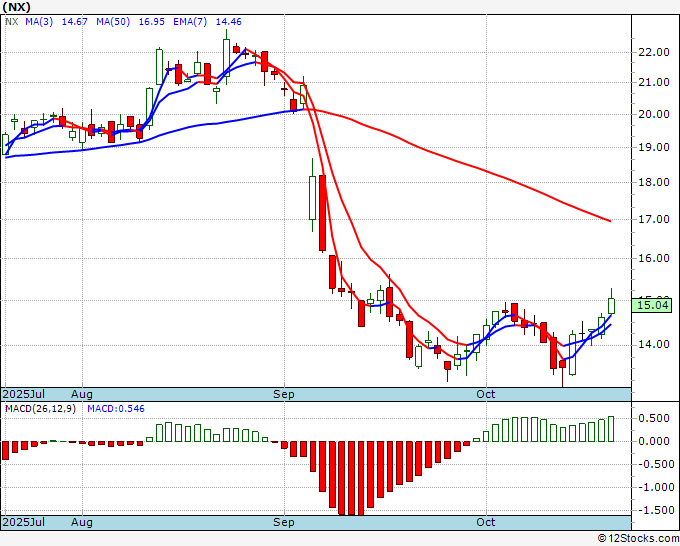The width and height of the screenshot is (680, 546).
Task: Click the Oct label on MACD axis
Action: [x=486, y=522]
